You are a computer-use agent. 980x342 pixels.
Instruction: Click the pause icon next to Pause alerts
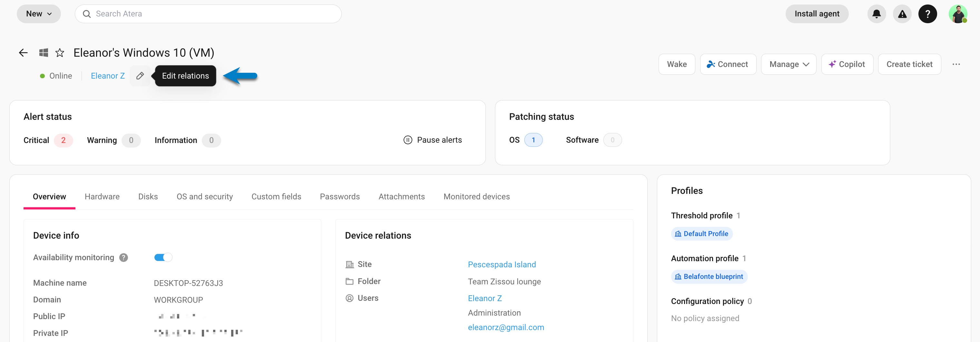(407, 140)
